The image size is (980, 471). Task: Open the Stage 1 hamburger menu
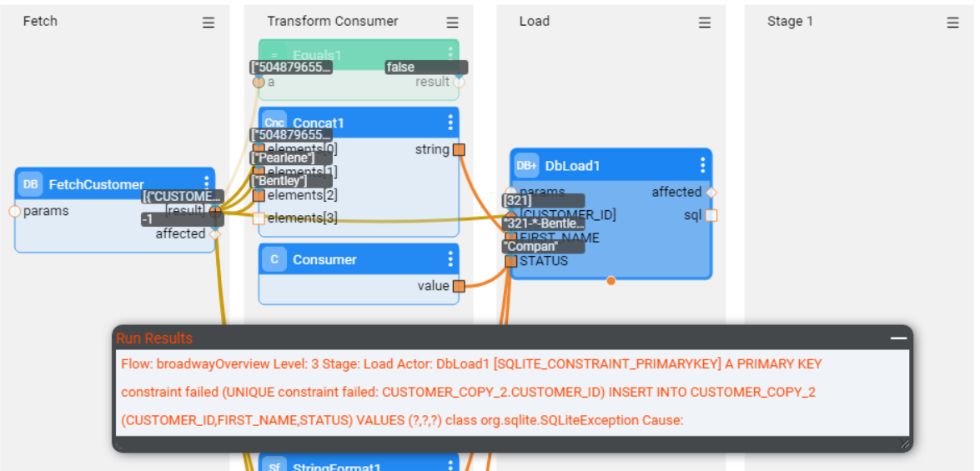[952, 23]
